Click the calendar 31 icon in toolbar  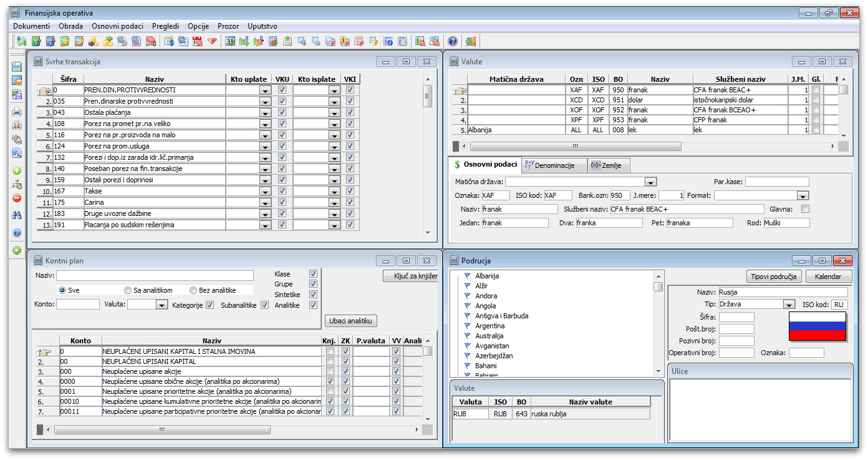230,41
